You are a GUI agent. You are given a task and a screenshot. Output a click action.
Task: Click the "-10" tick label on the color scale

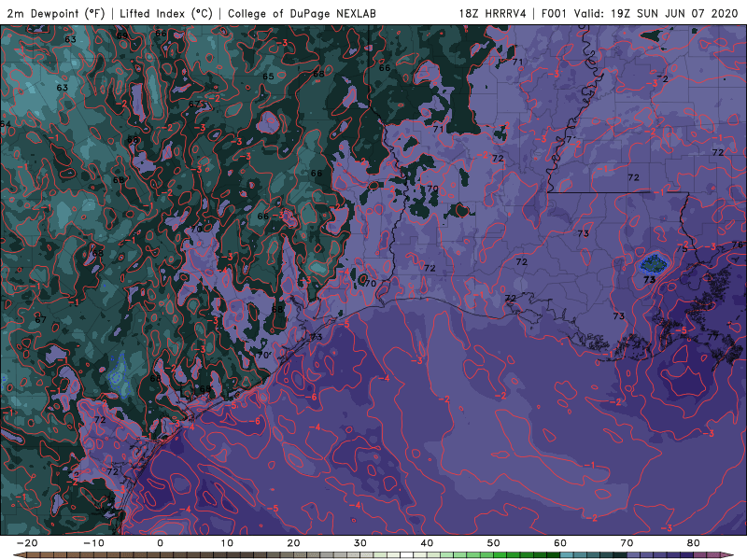pos(93,543)
